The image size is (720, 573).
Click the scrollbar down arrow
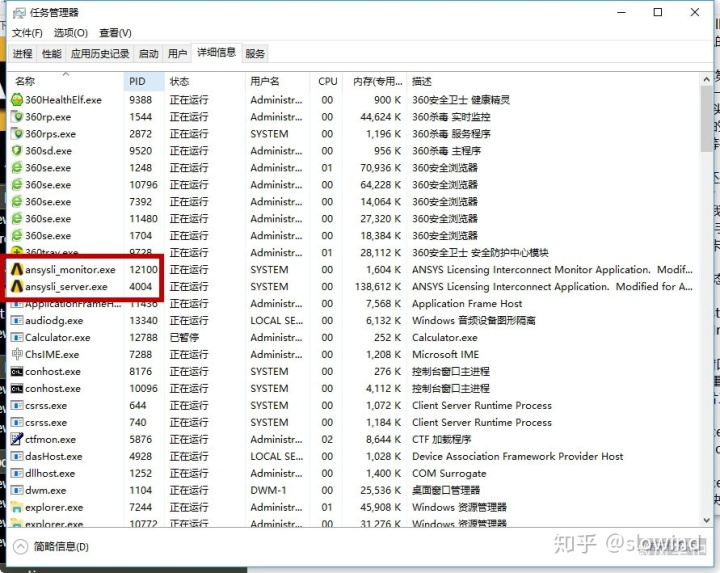706,520
